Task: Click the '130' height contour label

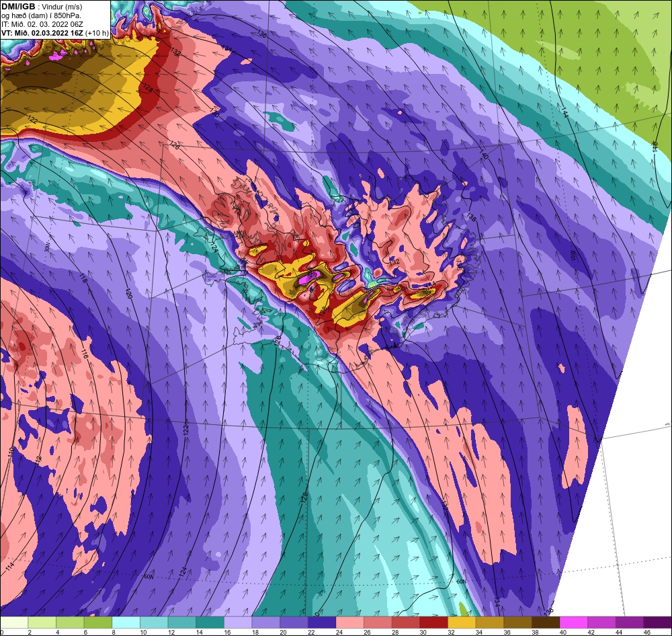Action: 214,114
